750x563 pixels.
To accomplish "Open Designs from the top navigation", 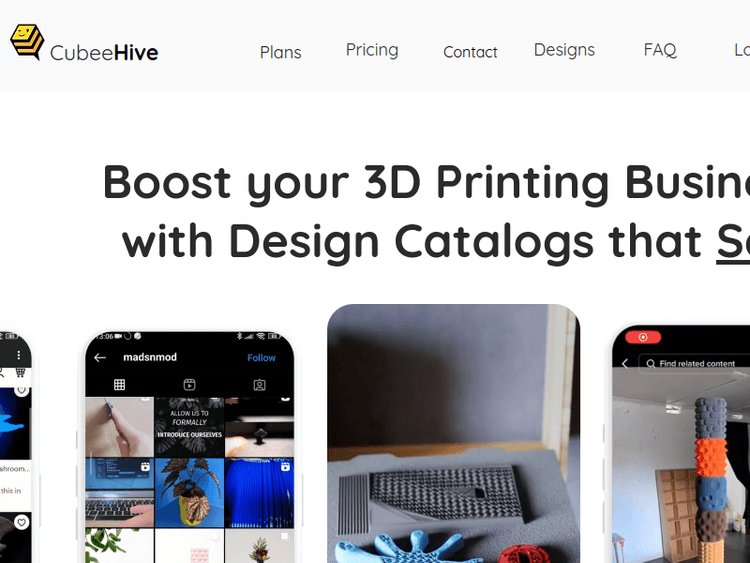I will coord(564,50).
